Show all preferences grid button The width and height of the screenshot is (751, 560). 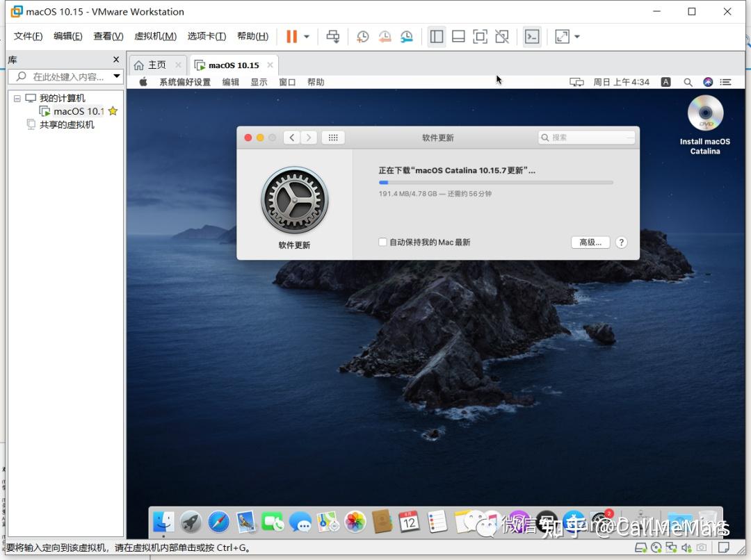tap(333, 138)
